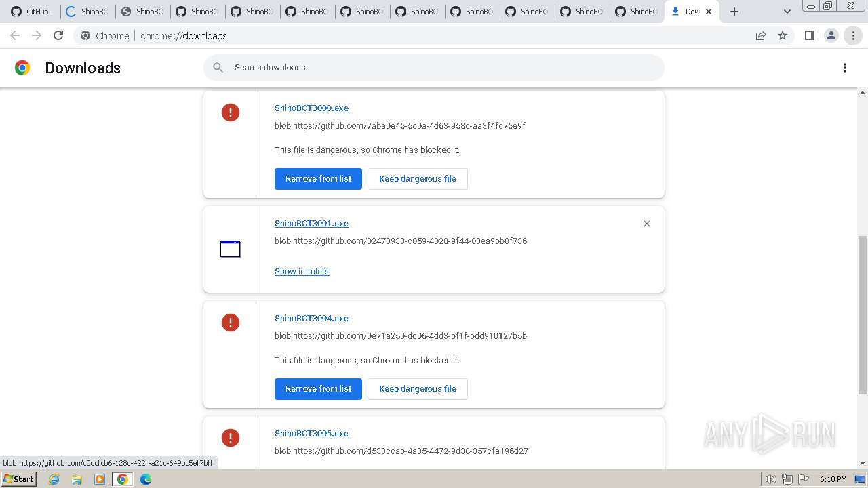Click the volume speaker tray icon
This screenshot has height=488, width=868.
[770, 479]
